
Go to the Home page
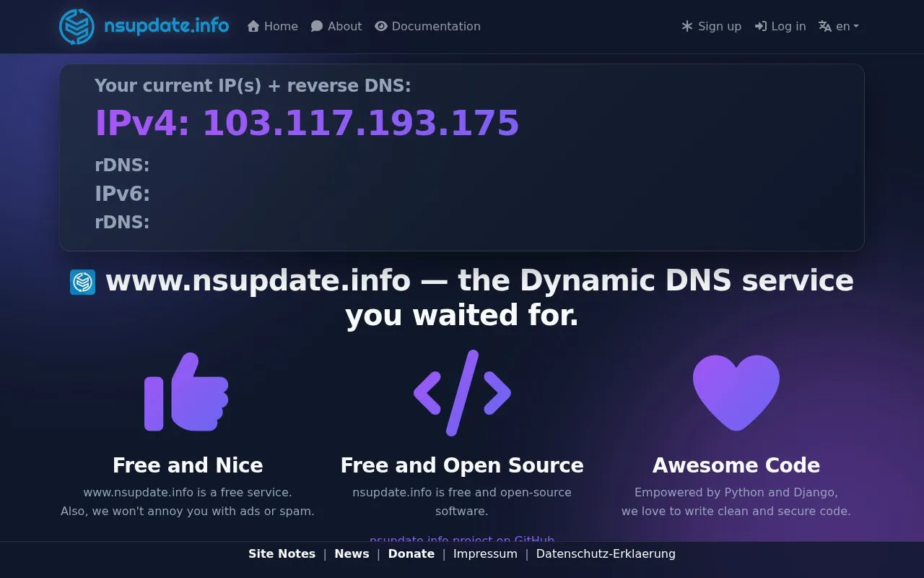click(273, 26)
